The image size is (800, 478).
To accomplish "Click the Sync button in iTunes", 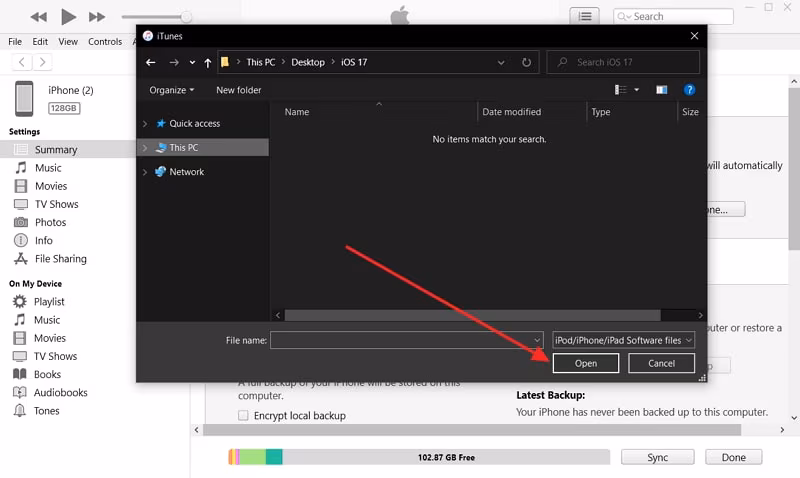I will [x=658, y=457].
